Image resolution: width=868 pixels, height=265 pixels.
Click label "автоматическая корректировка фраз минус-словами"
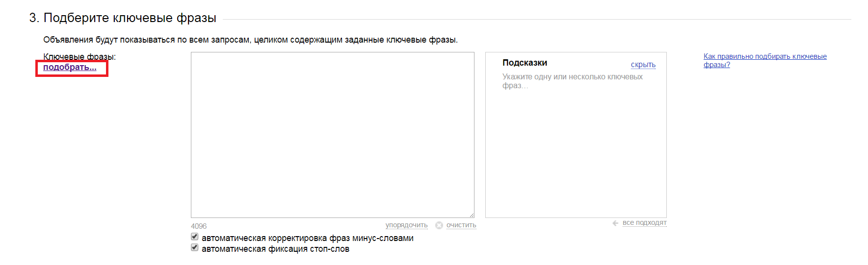tap(307, 238)
